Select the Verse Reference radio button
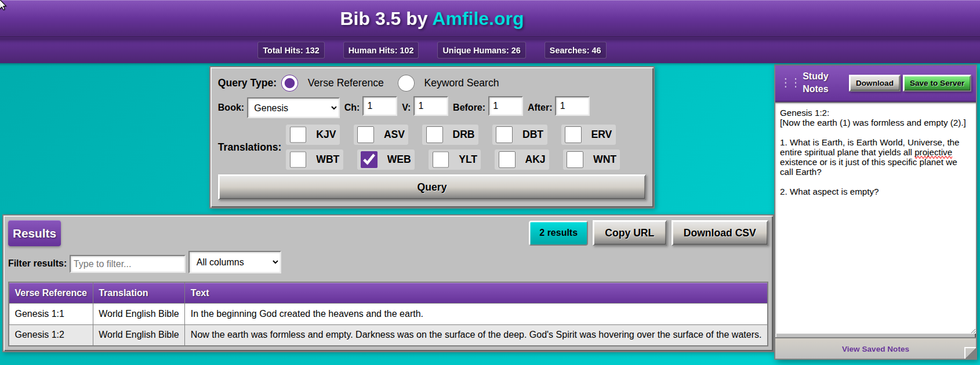980x365 pixels. [x=289, y=83]
